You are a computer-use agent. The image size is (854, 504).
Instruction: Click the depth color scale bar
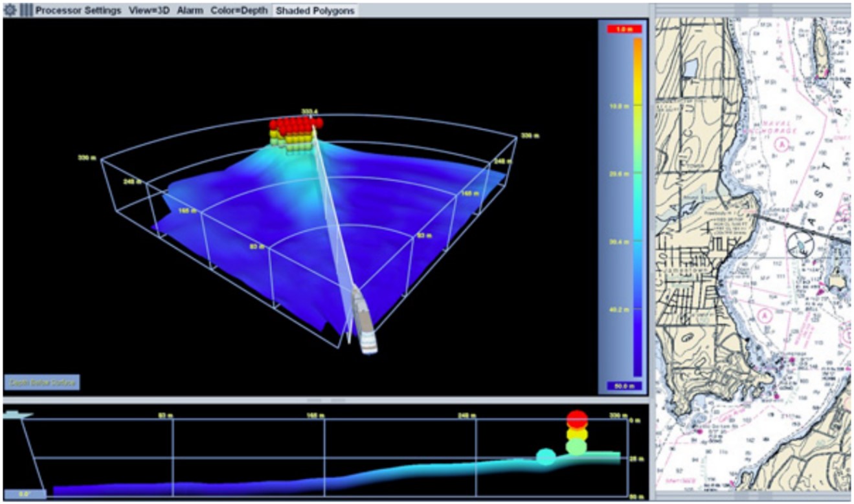point(637,207)
